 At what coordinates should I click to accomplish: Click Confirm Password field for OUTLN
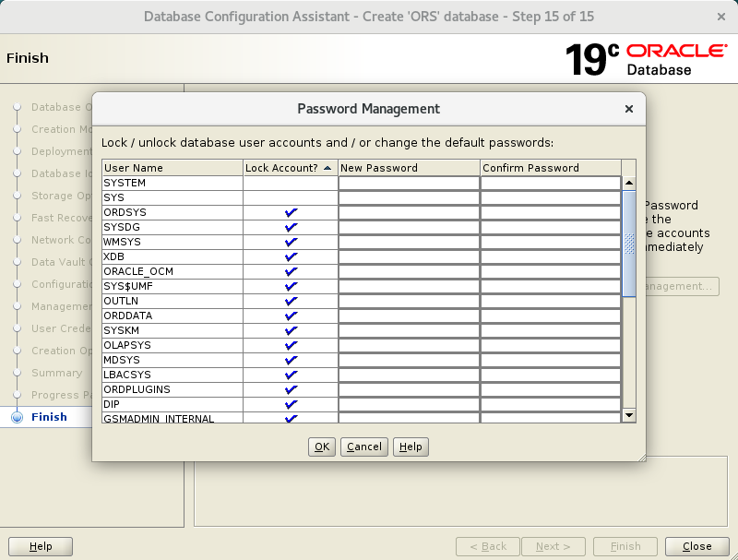point(551,301)
